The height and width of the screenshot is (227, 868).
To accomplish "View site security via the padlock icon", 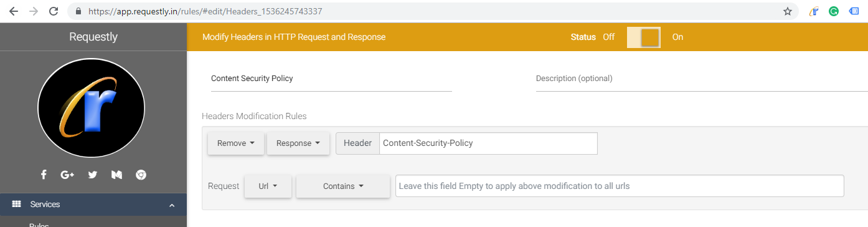I will 78,11.
